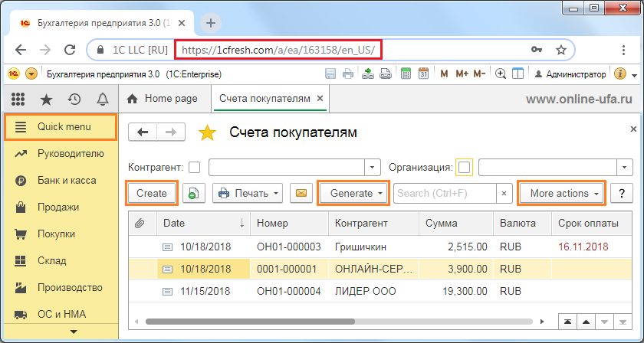Click the Quick menu button

tap(61, 126)
